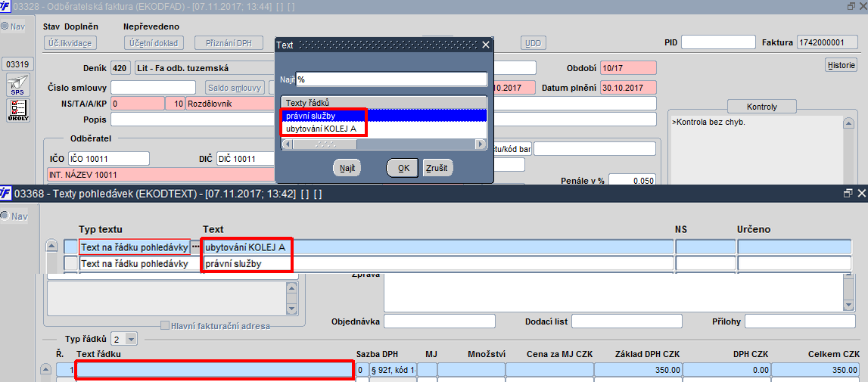
Task: Click the Úč.likvidace button
Action: click(70, 42)
